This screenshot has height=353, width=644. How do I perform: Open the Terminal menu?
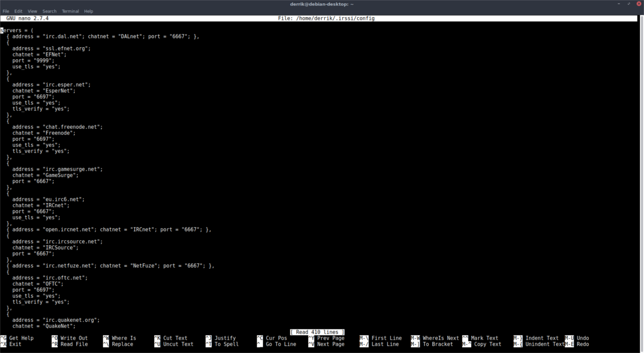pos(70,11)
